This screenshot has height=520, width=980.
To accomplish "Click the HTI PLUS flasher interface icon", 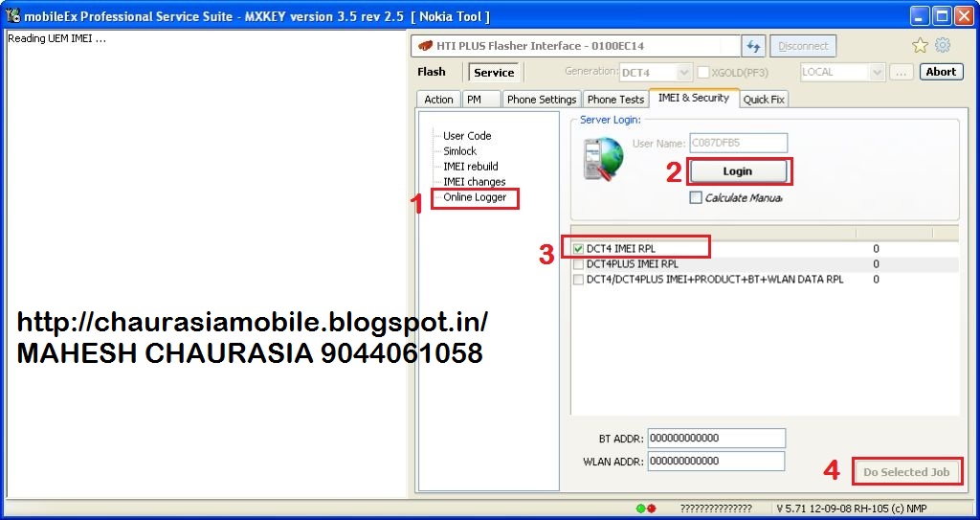I will pyautogui.click(x=425, y=46).
